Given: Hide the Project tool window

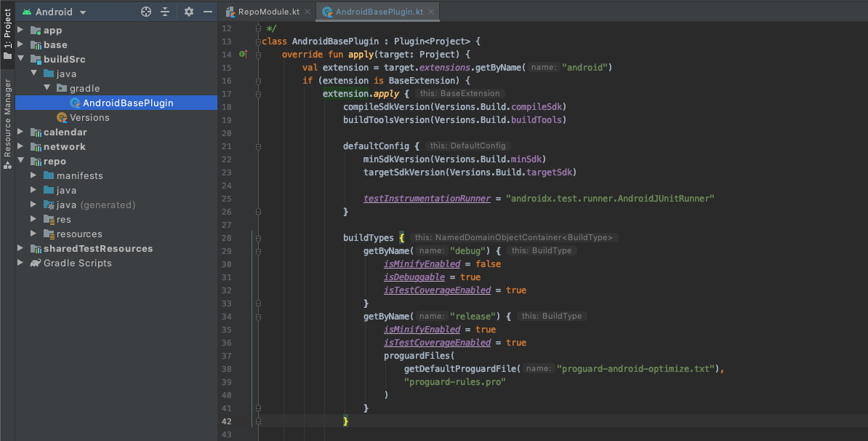Looking at the screenshot, I should click(x=207, y=12).
